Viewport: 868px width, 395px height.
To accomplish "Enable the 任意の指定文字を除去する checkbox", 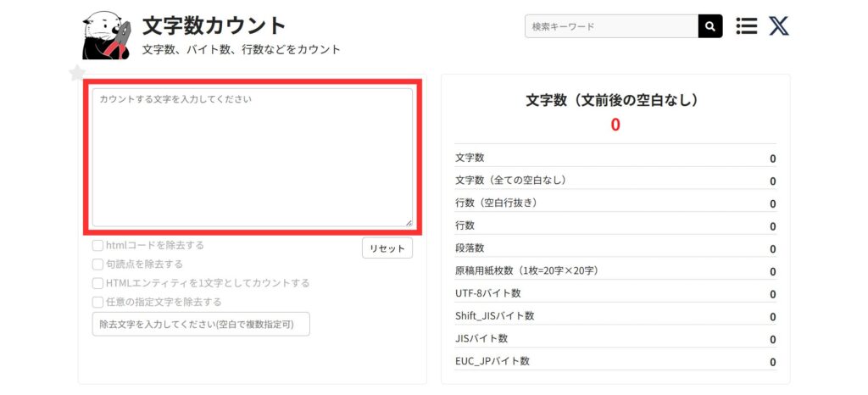I will pyautogui.click(x=97, y=302).
